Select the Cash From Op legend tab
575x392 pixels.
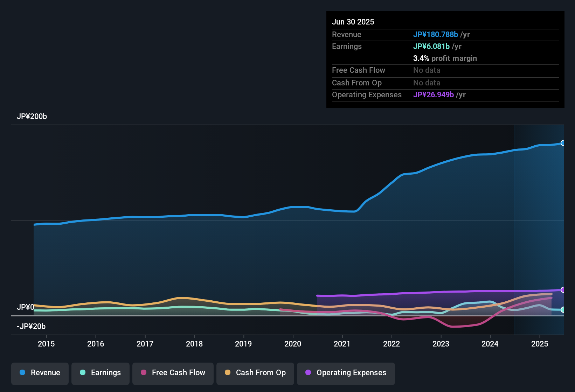pos(255,373)
